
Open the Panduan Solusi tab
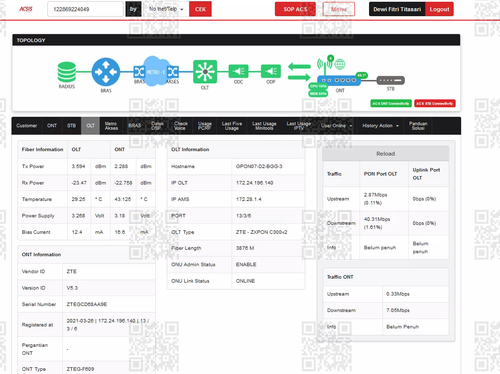coord(418,126)
